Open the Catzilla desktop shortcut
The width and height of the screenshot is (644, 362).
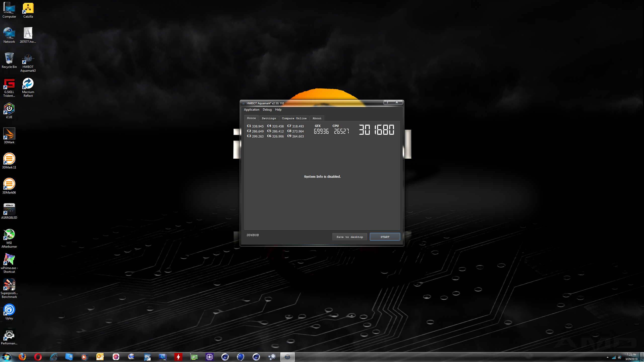coord(28,10)
